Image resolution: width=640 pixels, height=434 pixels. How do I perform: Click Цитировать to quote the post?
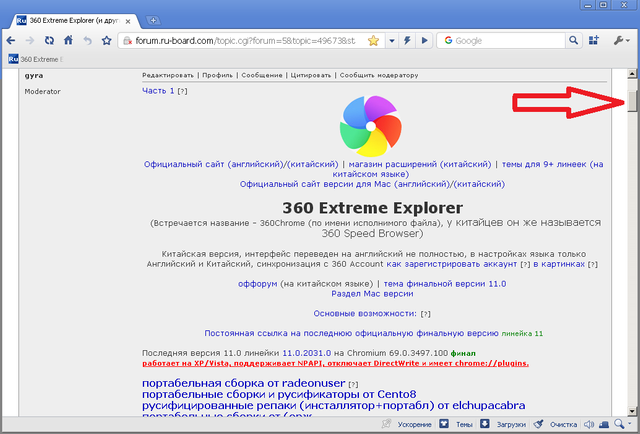[311, 75]
